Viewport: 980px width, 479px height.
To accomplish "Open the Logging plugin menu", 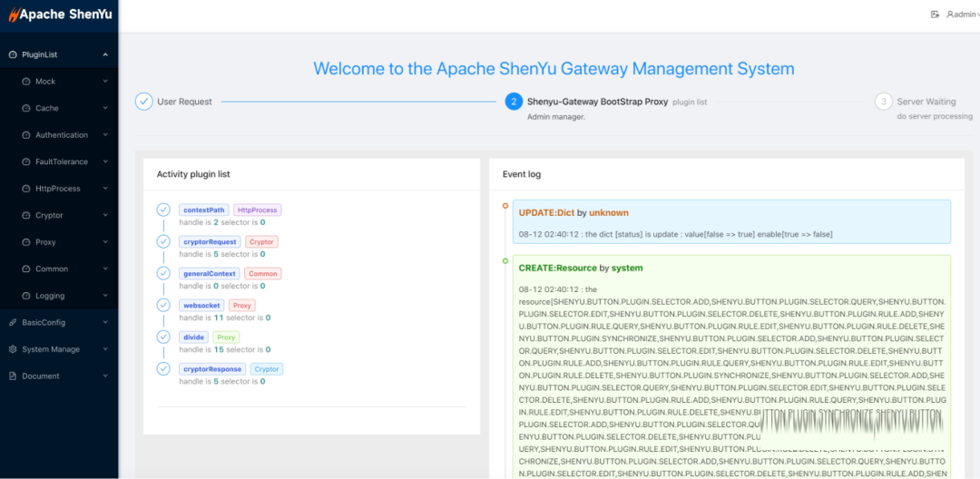I will point(50,296).
